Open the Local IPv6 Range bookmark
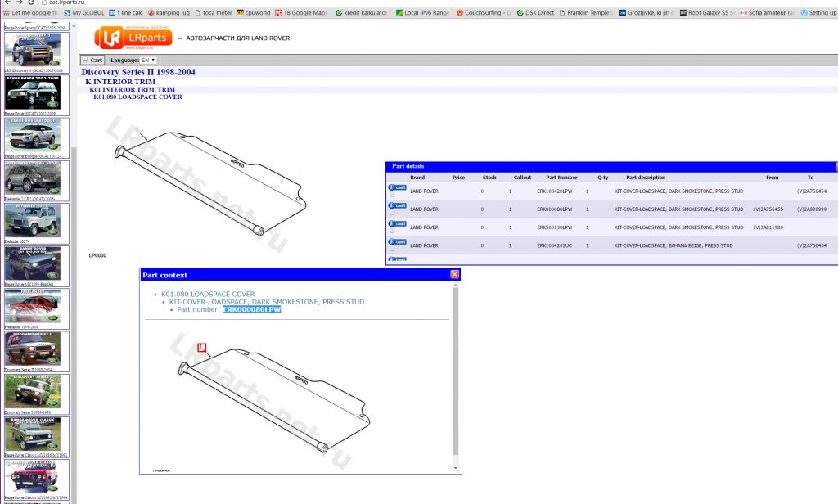This screenshot has height=504, width=838. [x=423, y=13]
